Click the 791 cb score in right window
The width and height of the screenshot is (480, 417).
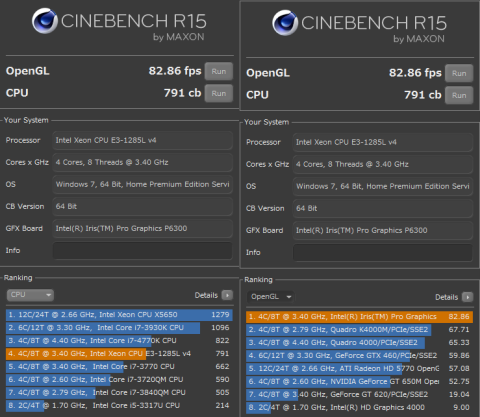pos(423,95)
